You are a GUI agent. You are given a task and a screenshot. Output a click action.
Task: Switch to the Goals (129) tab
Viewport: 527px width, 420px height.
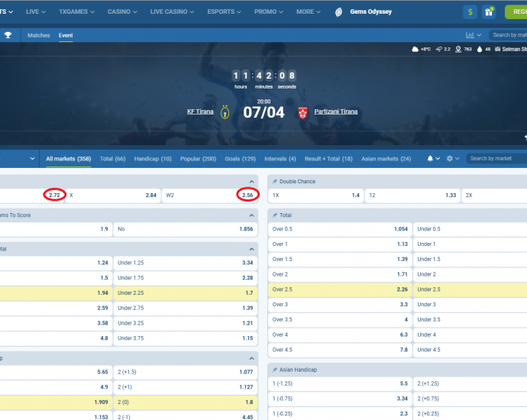pyautogui.click(x=241, y=159)
